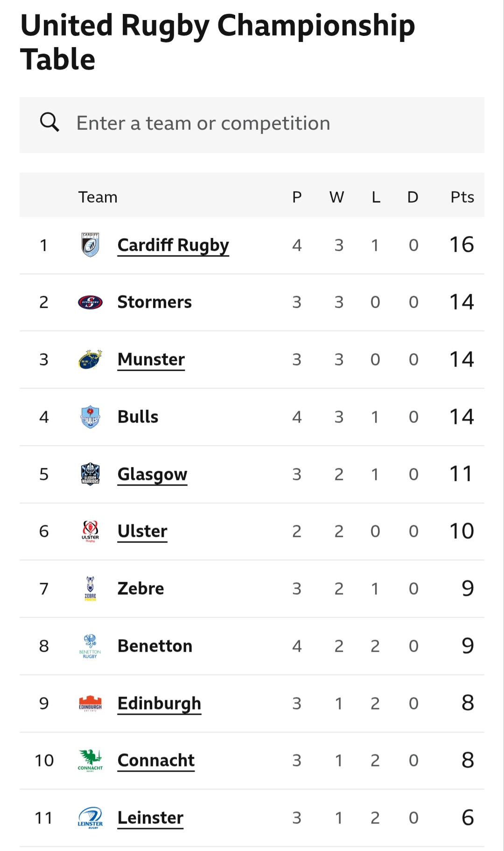Open the Connacht team link
The image size is (504, 851).
pos(156,760)
